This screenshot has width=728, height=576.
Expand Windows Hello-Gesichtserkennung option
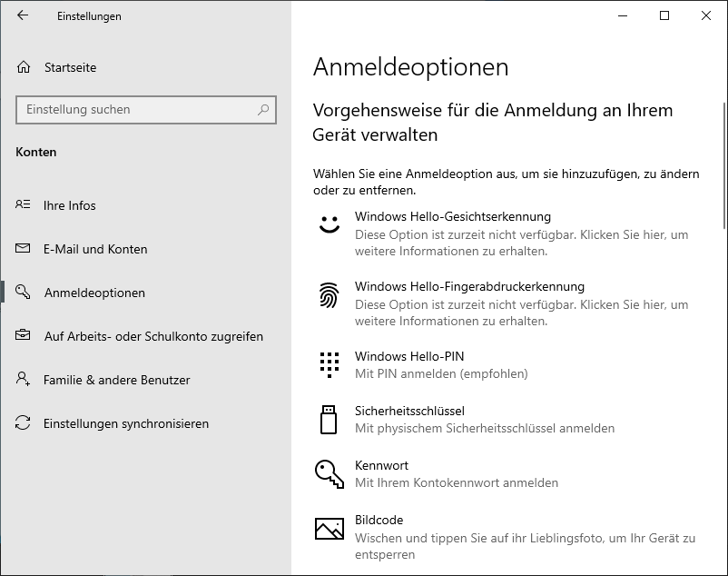[x=508, y=233]
